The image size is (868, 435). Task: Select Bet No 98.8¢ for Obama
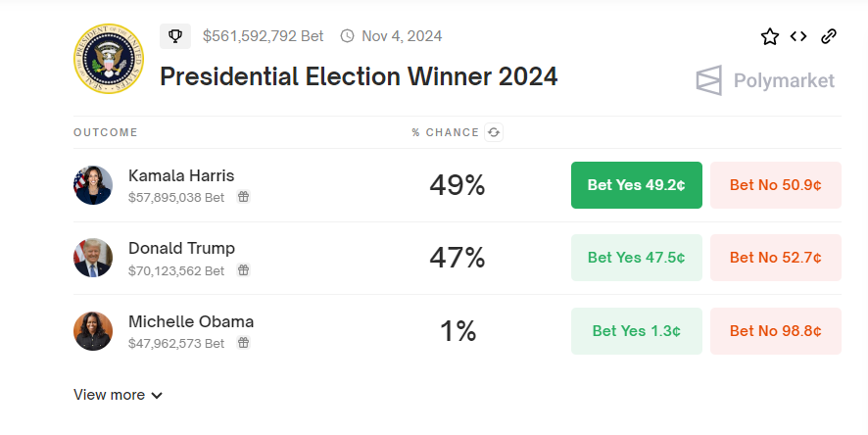(x=775, y=331)
